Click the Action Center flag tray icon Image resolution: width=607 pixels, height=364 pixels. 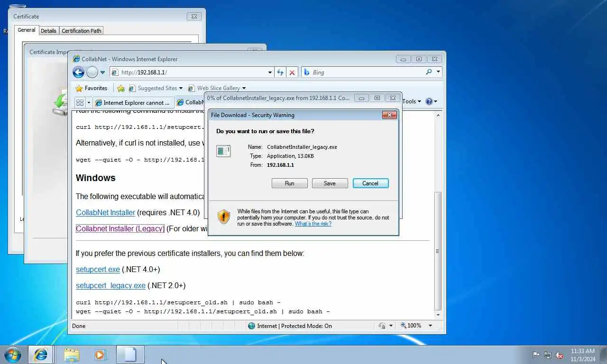point(536,355)
